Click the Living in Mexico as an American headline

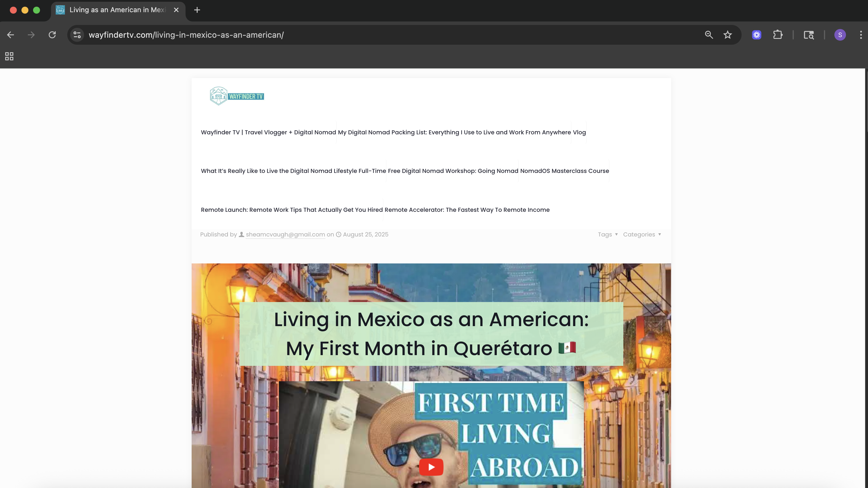[x=431, y=334]
